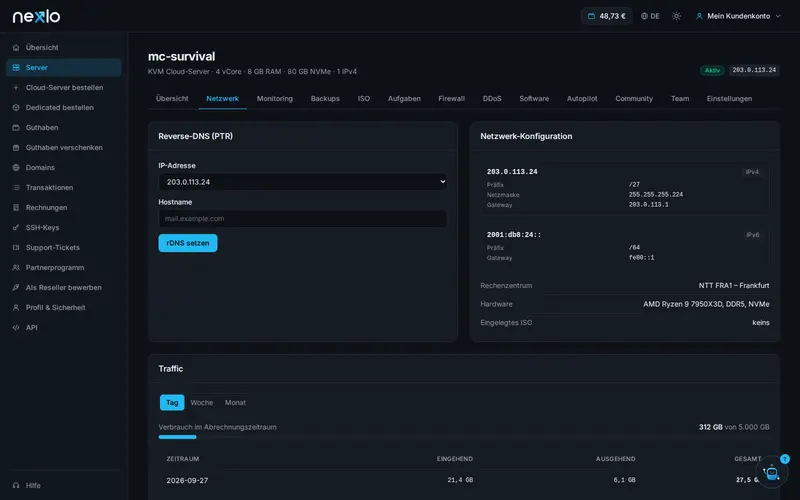Toggle light theme with sun icon
Viewport: 800px width, 500px height.
[677, 16]
